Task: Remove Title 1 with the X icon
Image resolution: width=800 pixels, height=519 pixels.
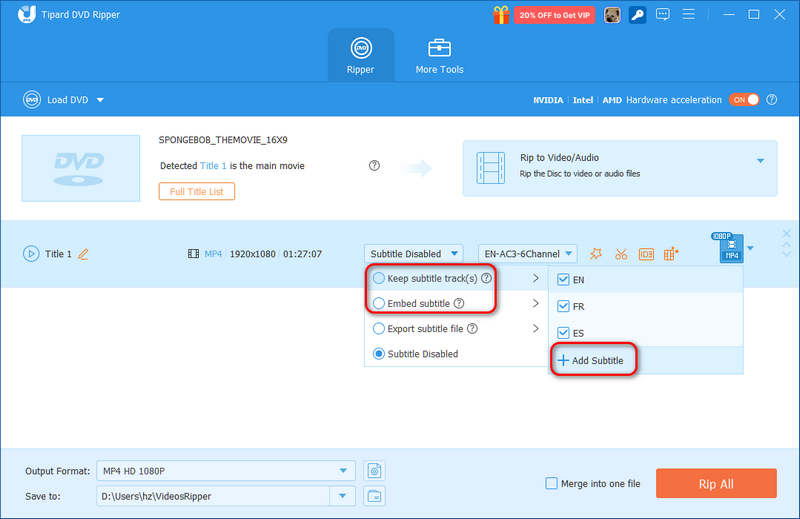Action: [x=787, y=234]
